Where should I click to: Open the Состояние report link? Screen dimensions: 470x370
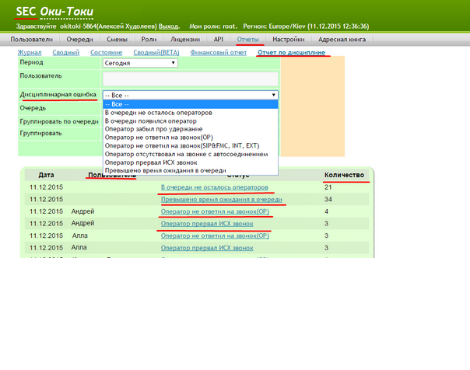106,52
